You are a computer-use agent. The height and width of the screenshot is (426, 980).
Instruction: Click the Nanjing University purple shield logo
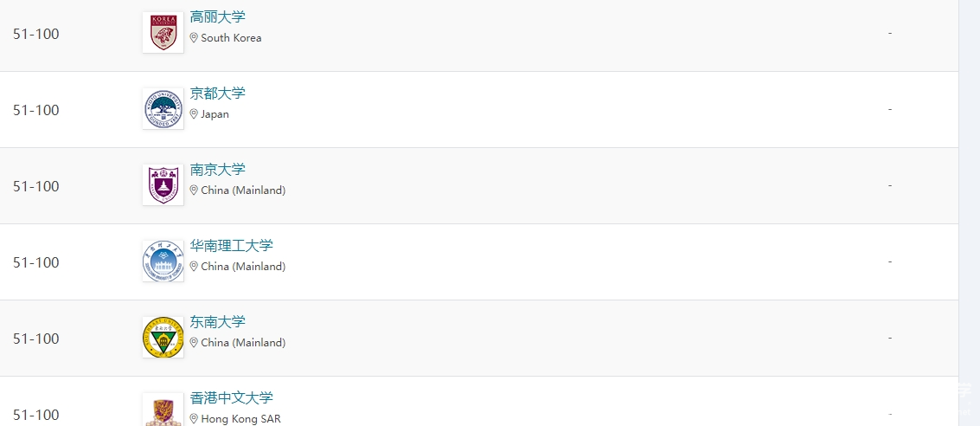pyautogui.click(x=163, y=185)
